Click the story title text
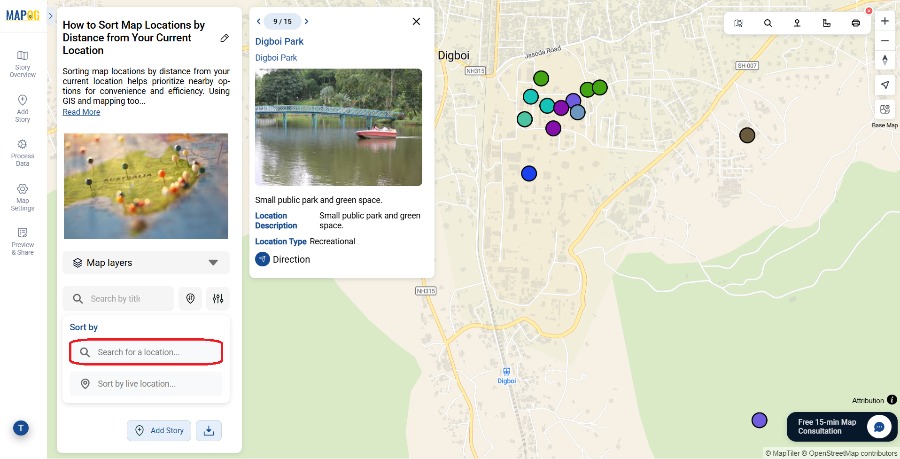900x459 pixels. tap(134, 38)
